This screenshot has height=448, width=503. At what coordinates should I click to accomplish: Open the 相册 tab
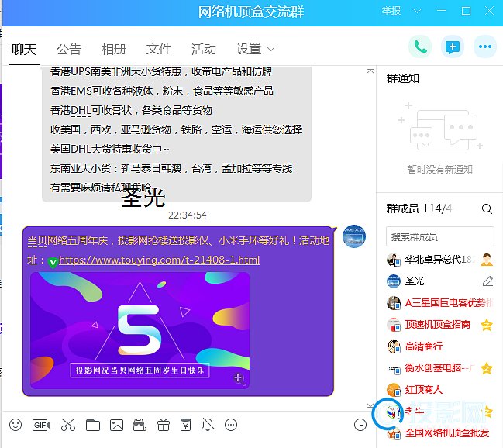114,50
